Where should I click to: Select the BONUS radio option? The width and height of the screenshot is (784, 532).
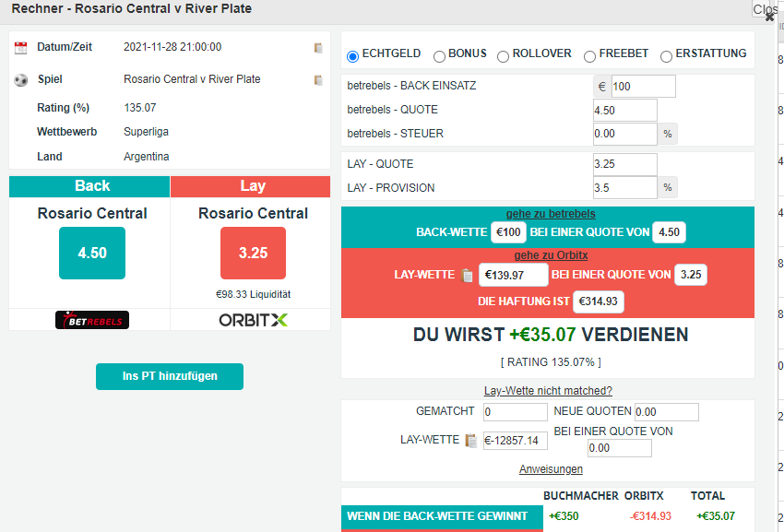(x=439, y=56)
